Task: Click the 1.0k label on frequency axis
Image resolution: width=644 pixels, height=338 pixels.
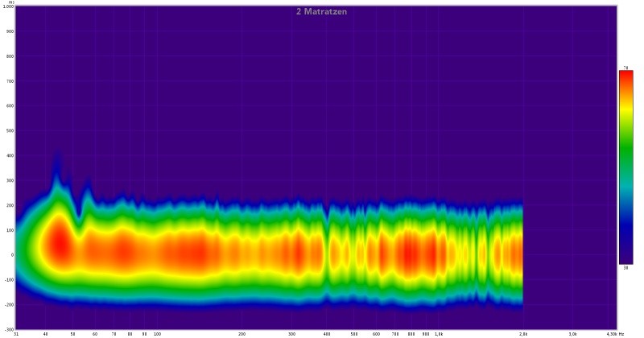Action: point(439,333)
